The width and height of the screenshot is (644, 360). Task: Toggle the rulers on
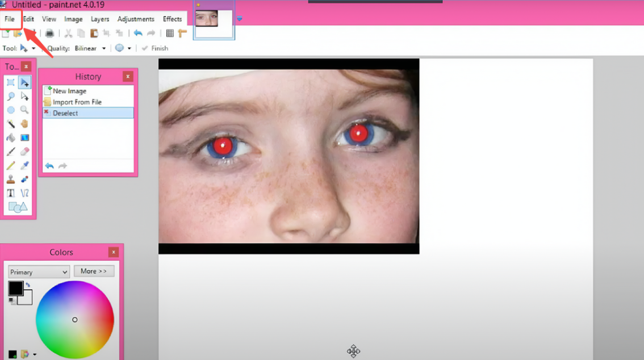181,33
